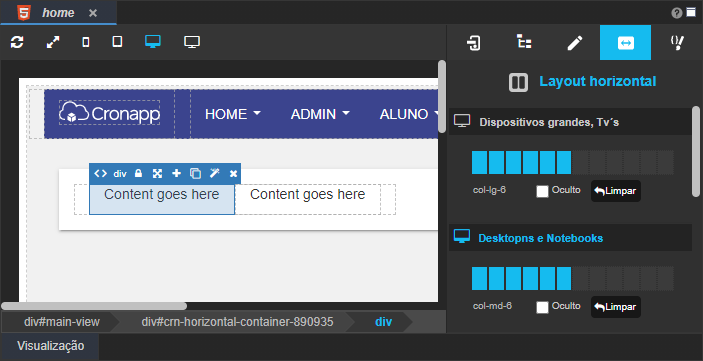
Task: Open source code icon on div toolbar
Action: (100, 174)
